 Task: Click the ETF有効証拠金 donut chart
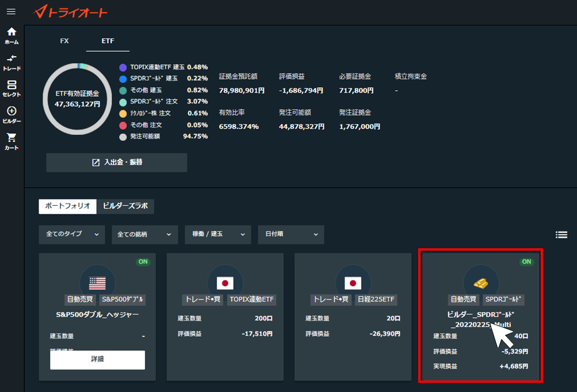pos(77,99)
